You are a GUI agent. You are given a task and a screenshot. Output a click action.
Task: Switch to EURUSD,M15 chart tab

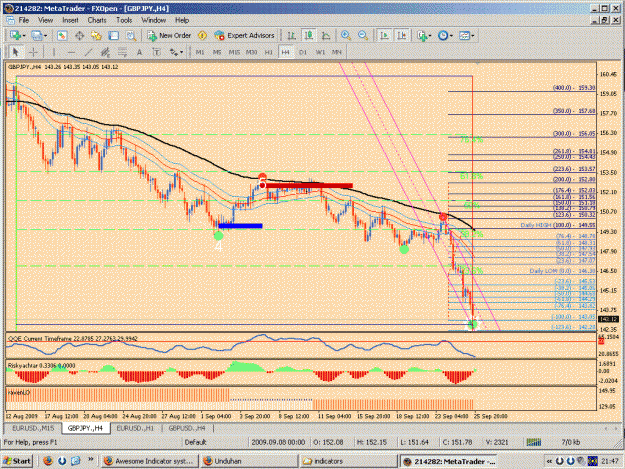pos(33,428)
